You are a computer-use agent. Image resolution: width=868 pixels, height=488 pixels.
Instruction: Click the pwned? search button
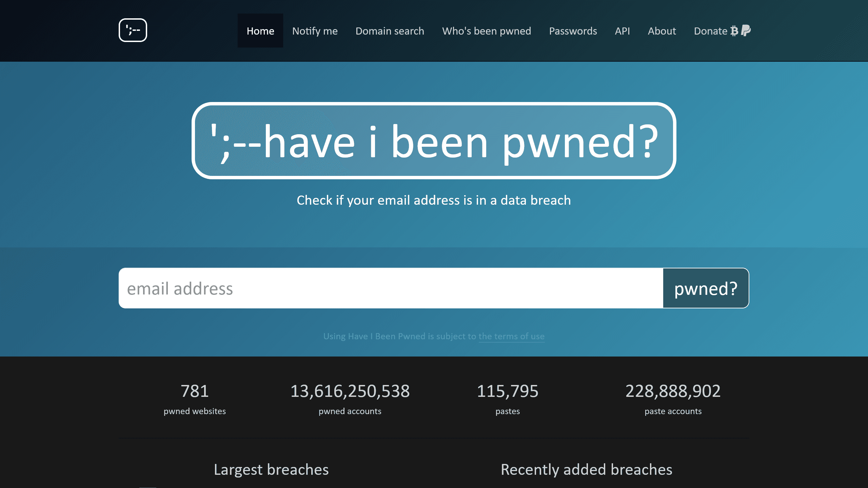(706, 288)
